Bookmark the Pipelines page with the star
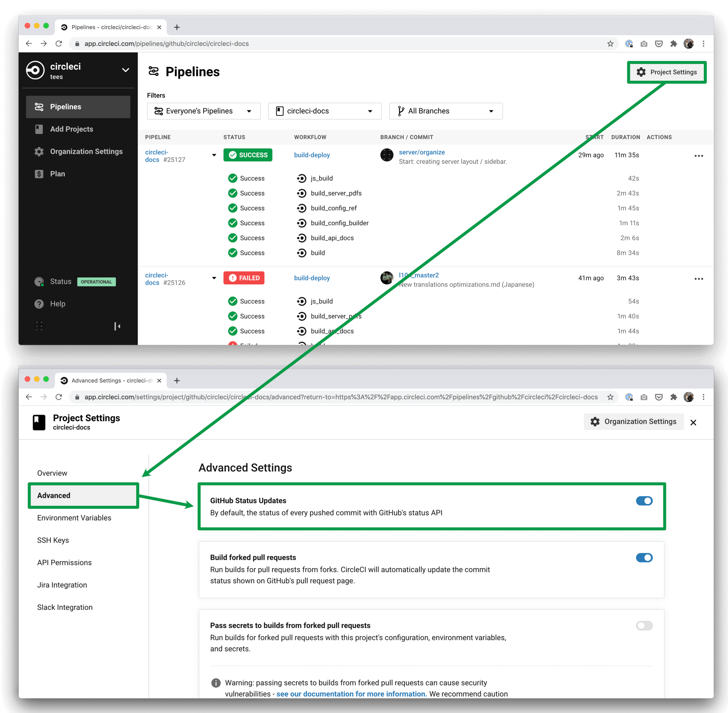The image size is (728, 713). (610, 44)
